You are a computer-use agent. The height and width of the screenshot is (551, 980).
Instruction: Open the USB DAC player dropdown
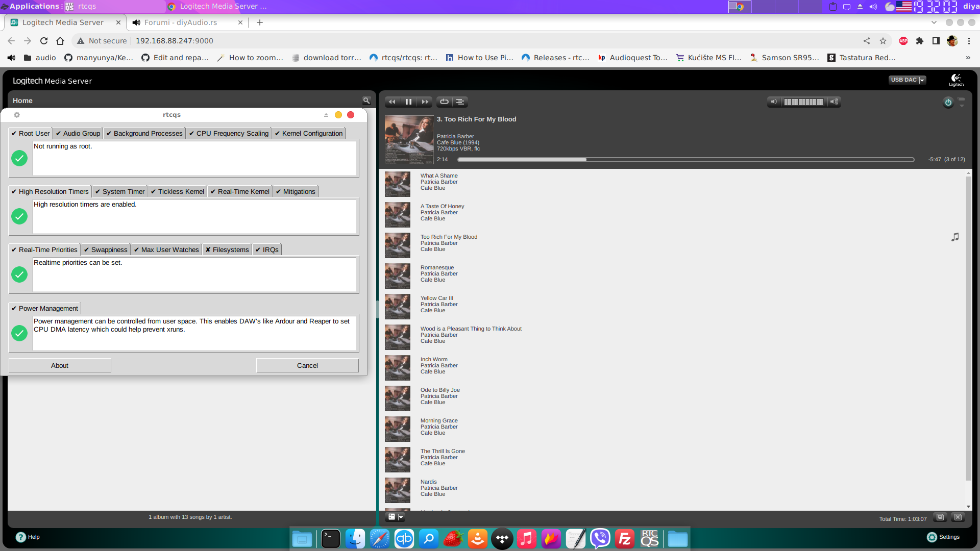[x=908, y=80]
